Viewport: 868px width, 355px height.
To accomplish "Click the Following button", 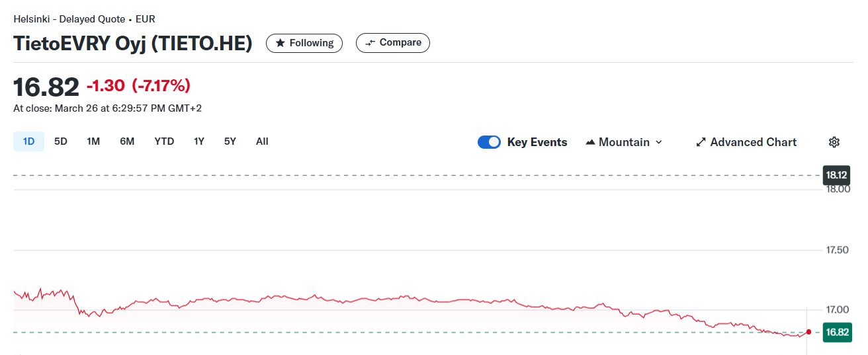I will (x=304, y=43).
